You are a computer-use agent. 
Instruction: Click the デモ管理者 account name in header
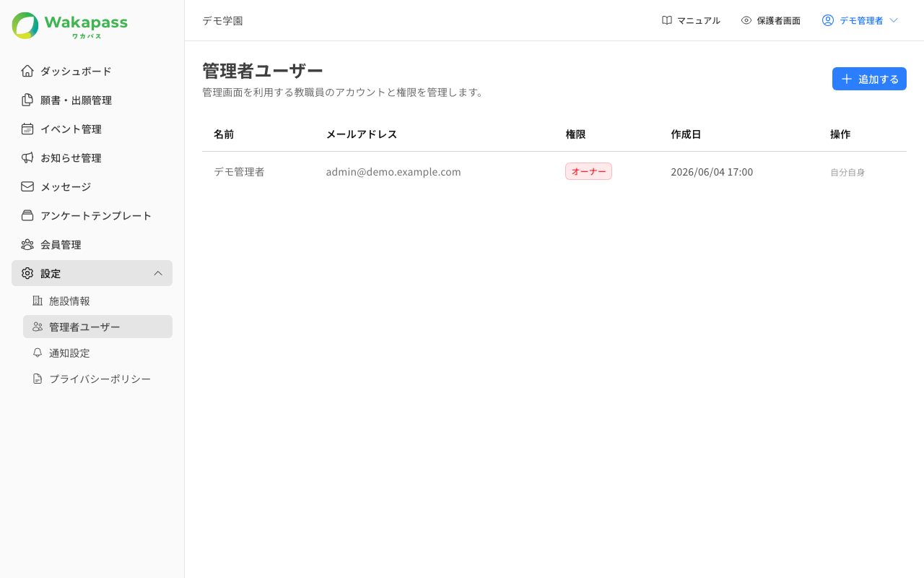coord(861,20)
